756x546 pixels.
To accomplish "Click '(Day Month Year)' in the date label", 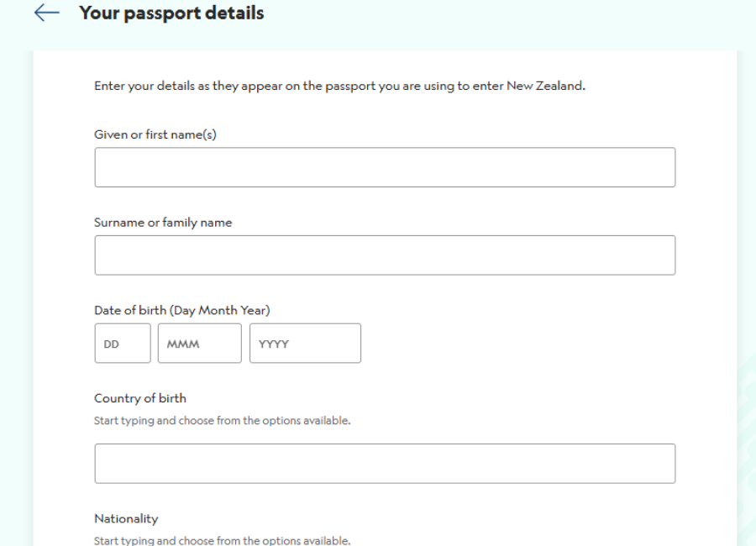I will click(x=220, y=310).
